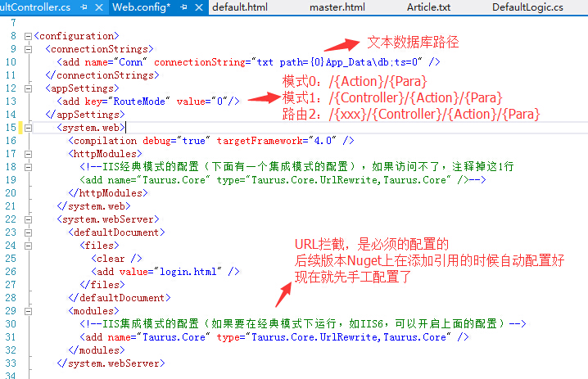
Task: Collapse the httpModules section on line 17
Action: pos(28,154)
